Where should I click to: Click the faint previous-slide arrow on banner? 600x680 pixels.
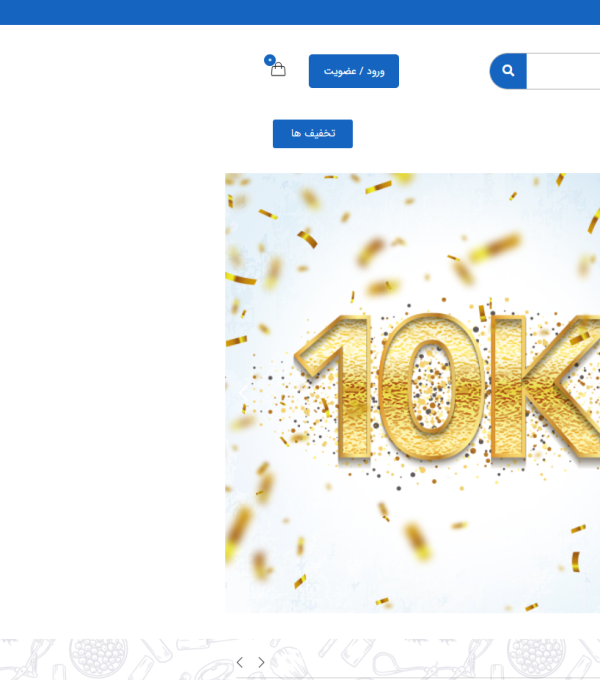point(241,392)
